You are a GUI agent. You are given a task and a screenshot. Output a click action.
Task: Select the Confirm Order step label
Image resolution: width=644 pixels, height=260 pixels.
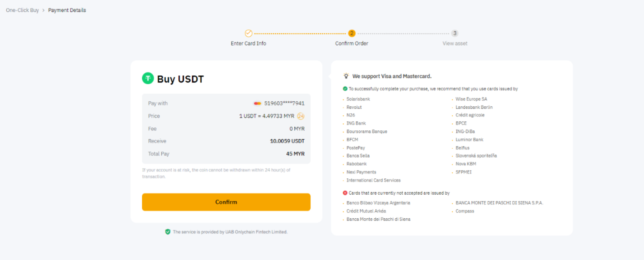tap(351, 43)
